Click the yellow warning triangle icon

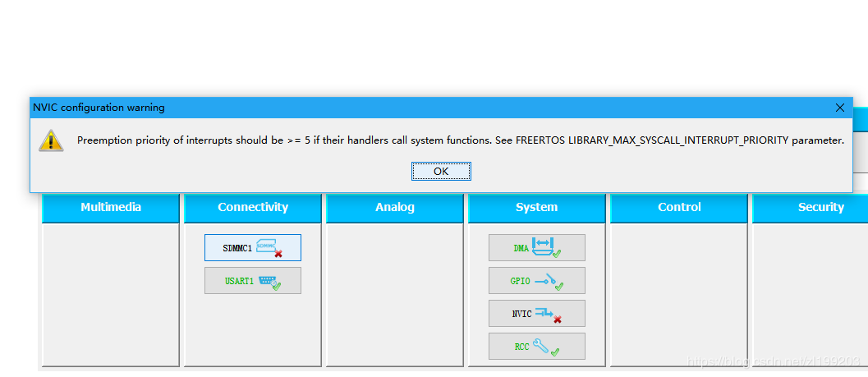pyautogui.click(x=51, y=140)
